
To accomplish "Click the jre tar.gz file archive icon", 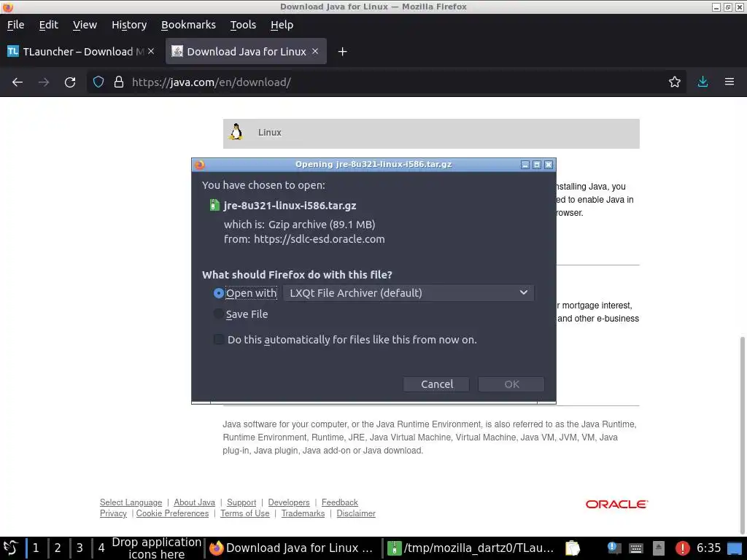I will click(x=214, y=205).
